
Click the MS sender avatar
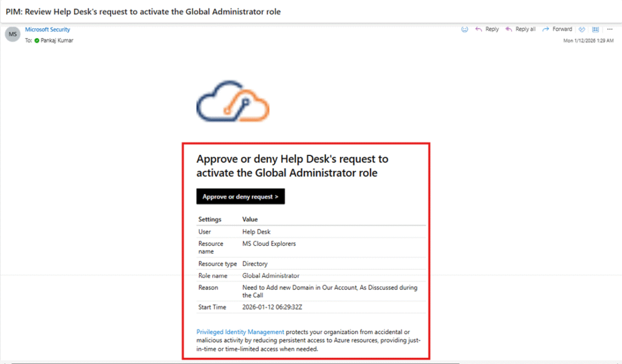click(12, 35)
